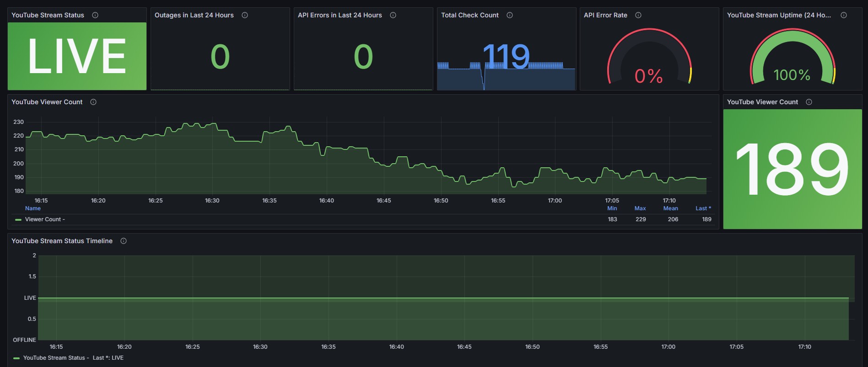Click info icon next to API Errors in Last 24 Hours
Image resolution: width=868 pixels, height=367 pixels.
click(x=393, y=15)
